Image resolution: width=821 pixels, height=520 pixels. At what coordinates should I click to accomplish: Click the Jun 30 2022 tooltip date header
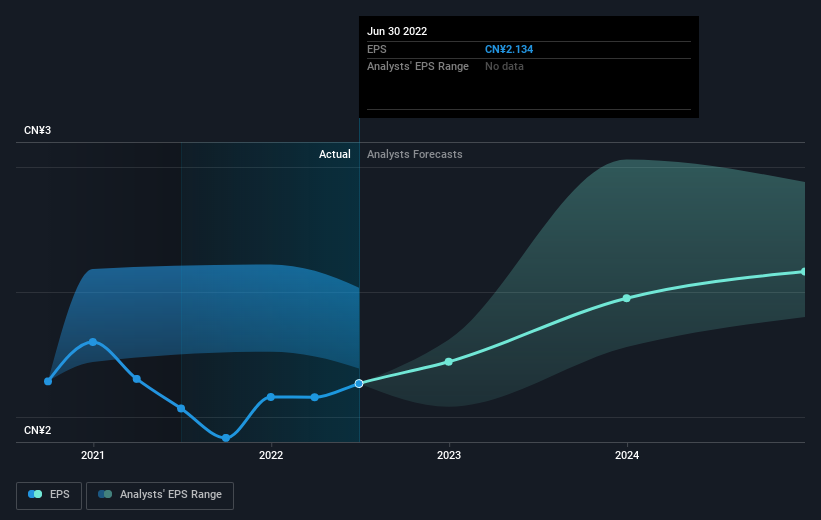coord(397,31)
